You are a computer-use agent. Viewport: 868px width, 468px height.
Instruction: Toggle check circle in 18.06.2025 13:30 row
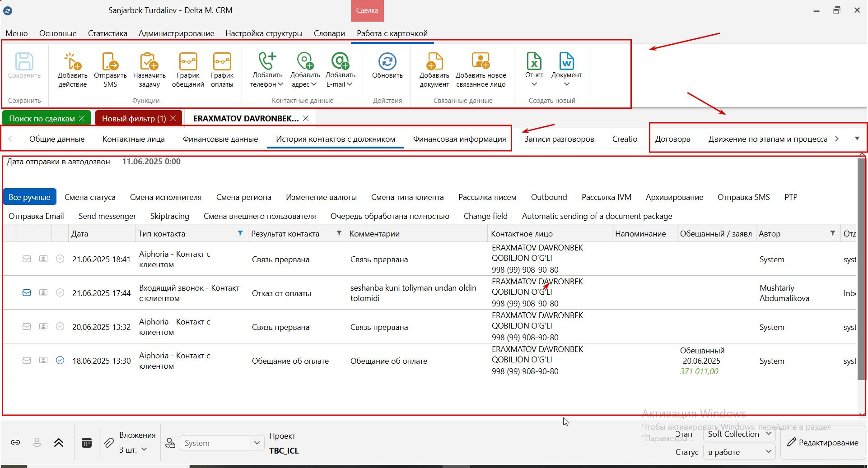pos(60,360)
